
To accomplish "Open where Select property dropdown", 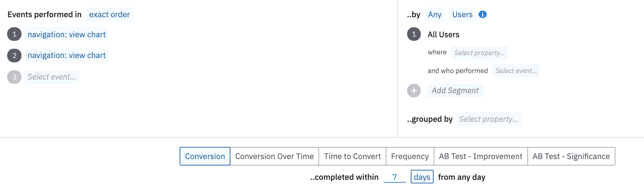I will click(x=479, y=53).
